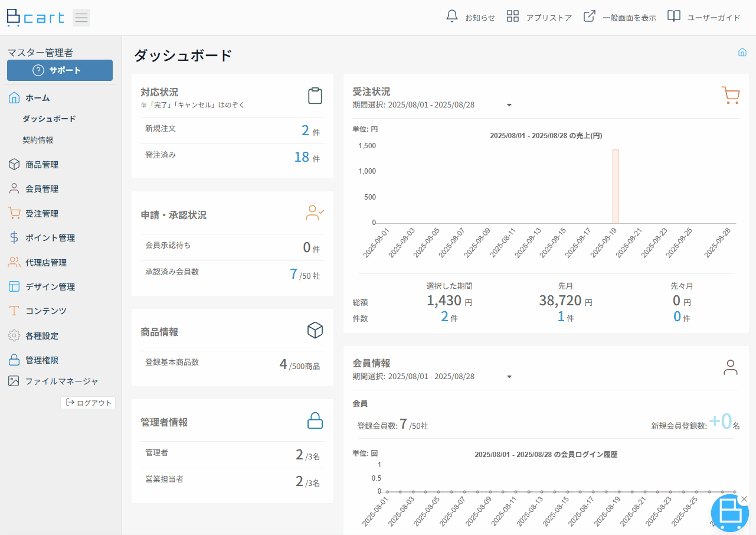This screenshot has height=535, width=756.
Task: Click お知らせ link
Action: [x=480, y=18]
